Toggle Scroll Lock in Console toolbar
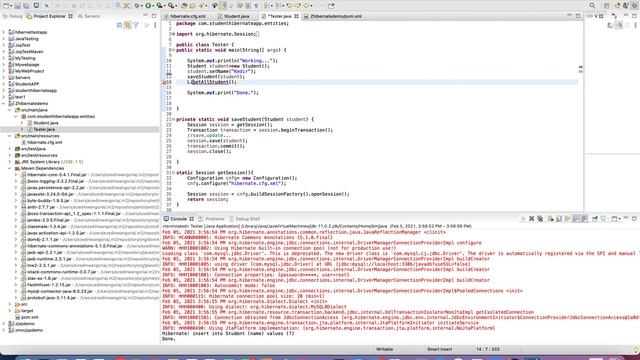The image size is (640, 360). point(559,219)
